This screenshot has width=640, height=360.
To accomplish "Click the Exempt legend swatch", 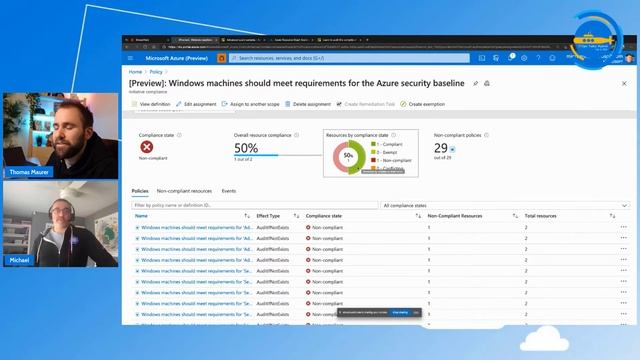I will (373, 152).
